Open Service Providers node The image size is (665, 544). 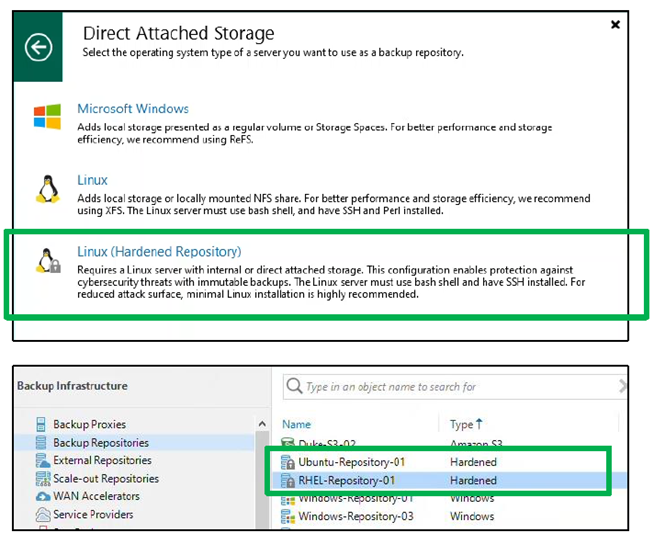point(93,514)
